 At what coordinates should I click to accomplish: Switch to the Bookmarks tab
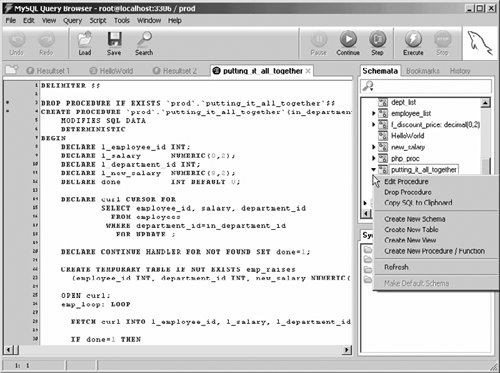click(423, 71)
